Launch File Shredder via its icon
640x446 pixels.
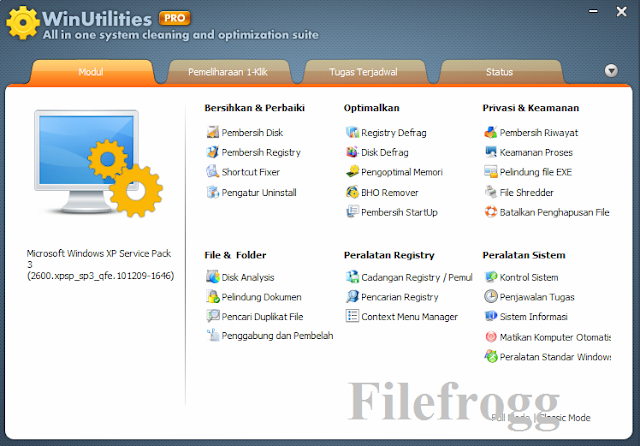491,192
